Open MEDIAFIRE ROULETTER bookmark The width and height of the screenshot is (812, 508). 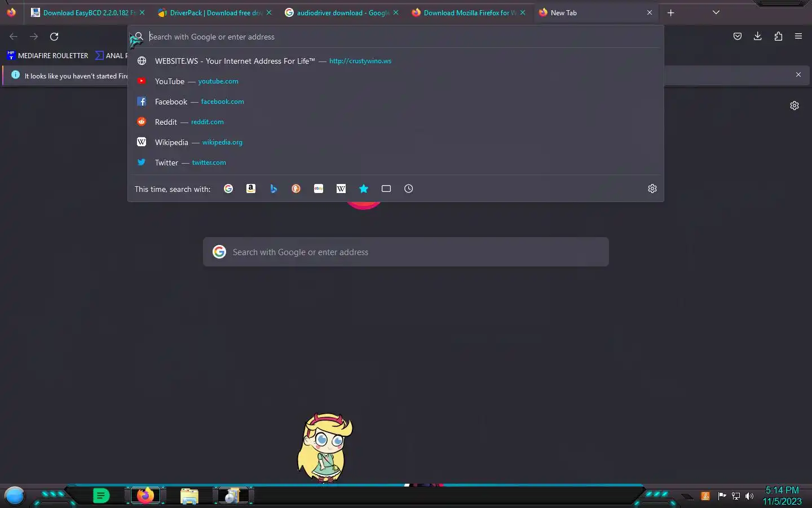click(x=48, y=55)
